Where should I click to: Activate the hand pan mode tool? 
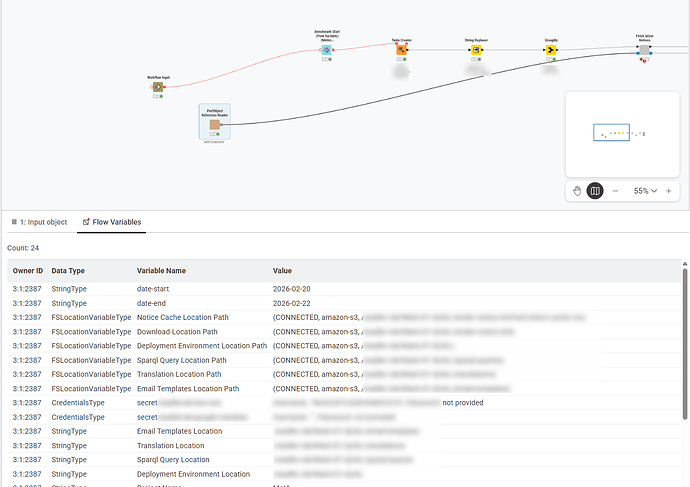click(x=577, y=190)
